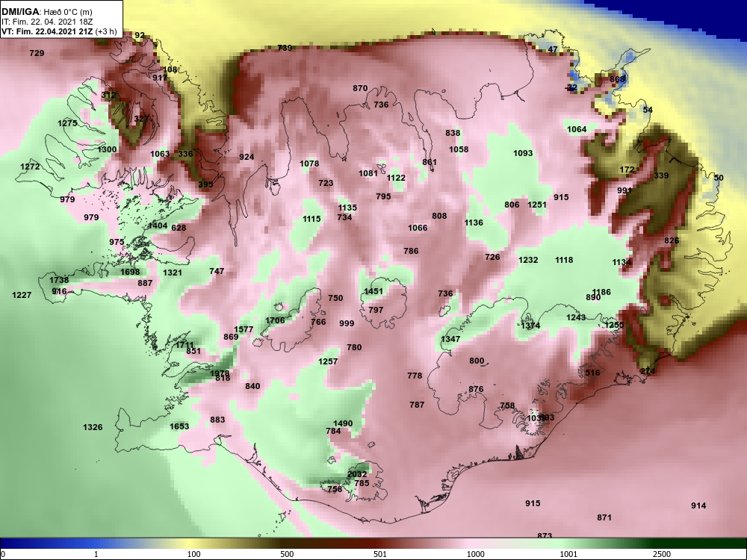This screenshot has width=747, height=560.
Task: Click the value 1711 near the west coast
Action: [x=185, y=345]
